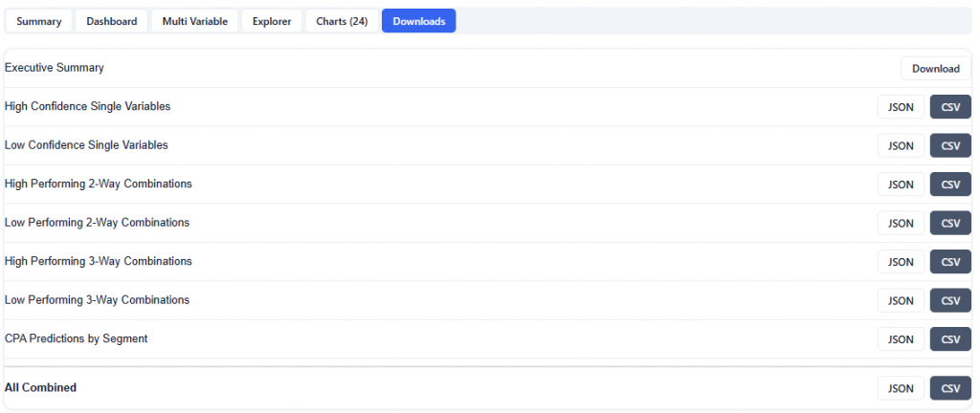The width and height of the screenshot is (980, 413).
Task: Go to the Explorer tab
Action: [272, 21]
